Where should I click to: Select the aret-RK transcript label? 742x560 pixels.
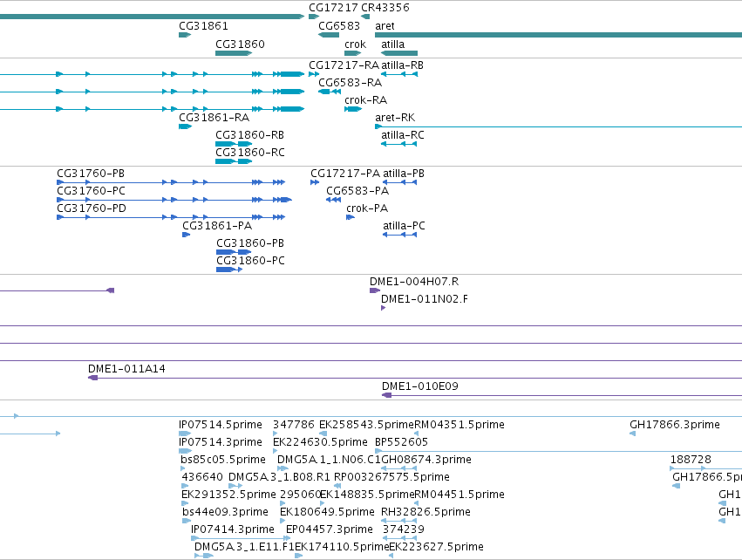[395, 118]
